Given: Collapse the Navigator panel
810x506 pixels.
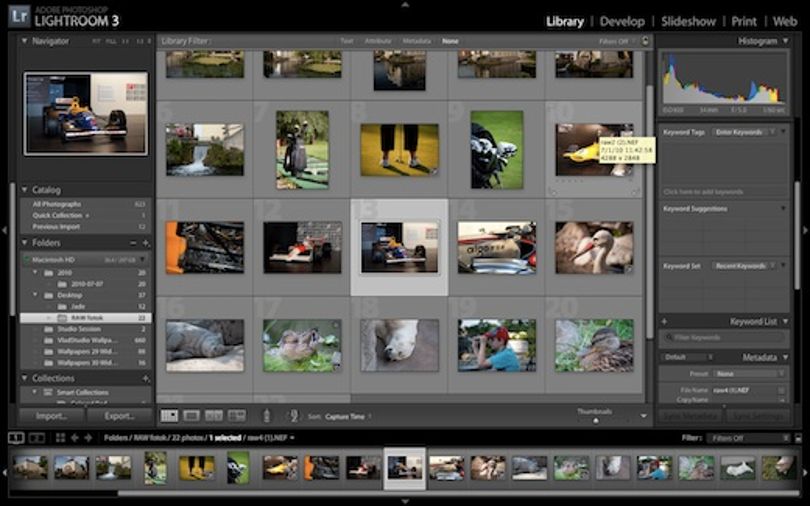Looking at the screenshot, I should click(x=24, y=40).
